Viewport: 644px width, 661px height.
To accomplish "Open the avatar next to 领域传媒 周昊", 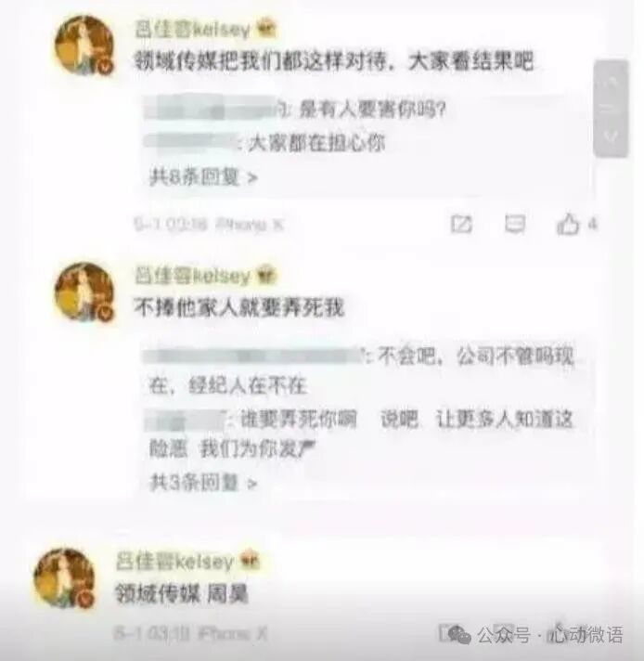I will coord(64,577).
